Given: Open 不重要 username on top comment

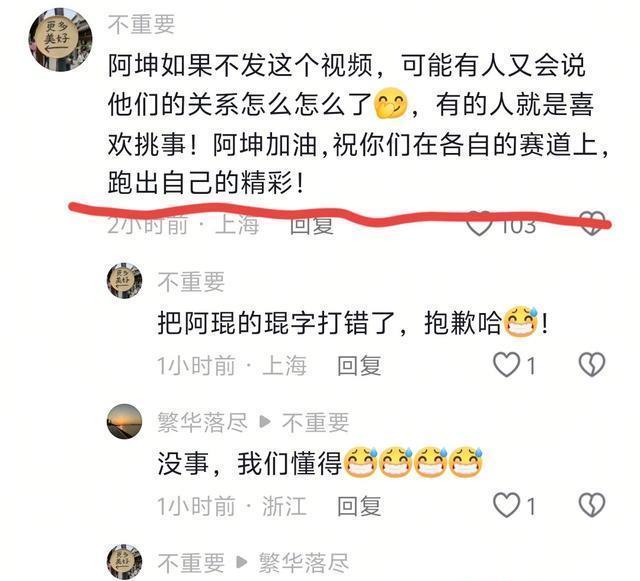Looking at the screenshot, I should pos(142,24).
